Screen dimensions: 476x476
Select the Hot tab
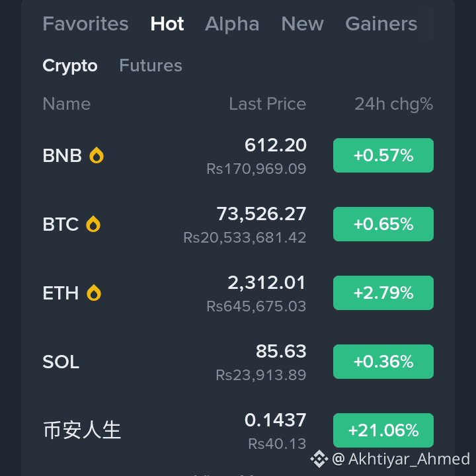click(x=167, y=24)
